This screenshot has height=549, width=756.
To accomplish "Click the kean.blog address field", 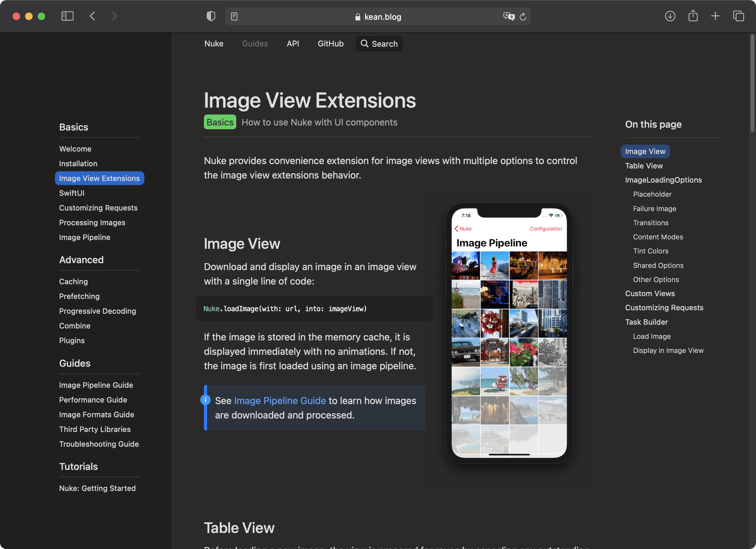I will 378,17.
